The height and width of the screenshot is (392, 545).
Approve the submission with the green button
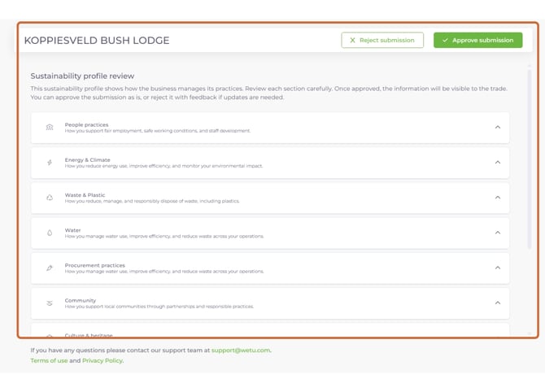(478, 41)
